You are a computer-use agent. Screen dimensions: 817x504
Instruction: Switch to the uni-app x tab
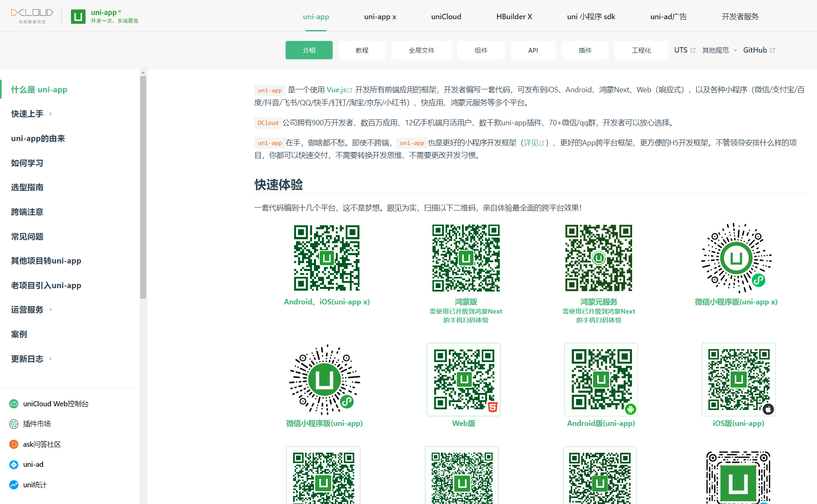tap(380, 17)
